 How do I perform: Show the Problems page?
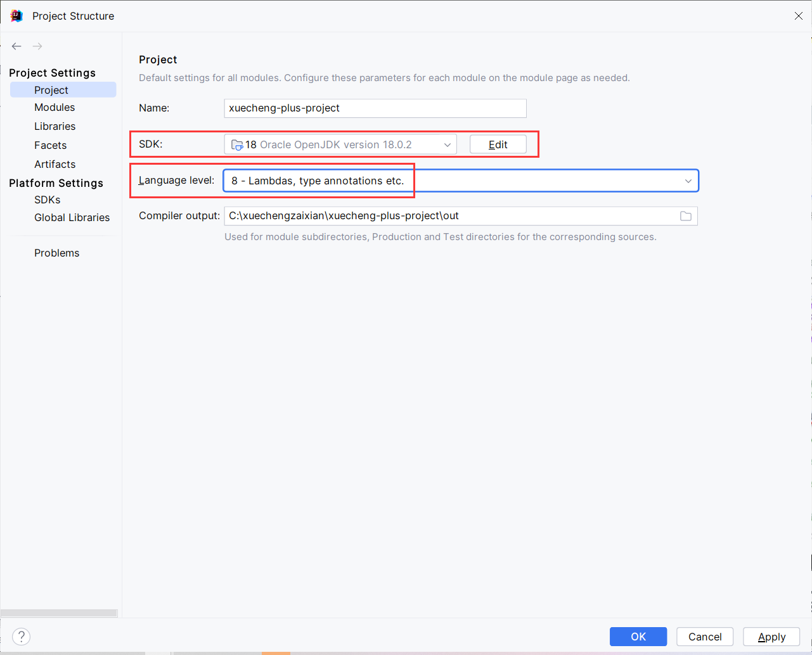pyautogui.click(x=57, y=253)
